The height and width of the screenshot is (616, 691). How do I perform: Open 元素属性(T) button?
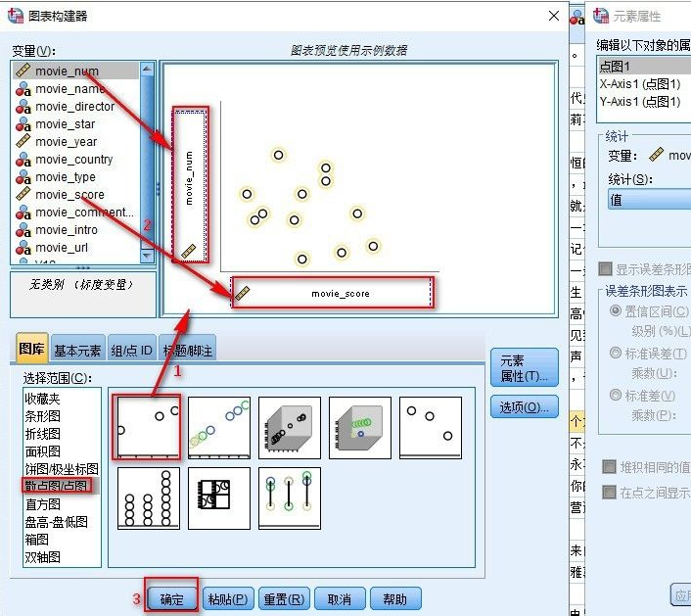[x=525, y=368]
